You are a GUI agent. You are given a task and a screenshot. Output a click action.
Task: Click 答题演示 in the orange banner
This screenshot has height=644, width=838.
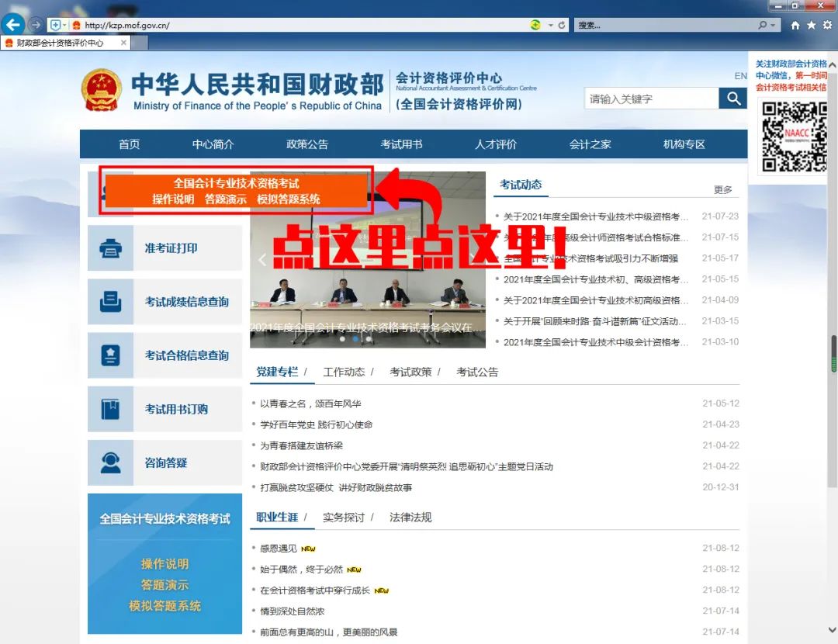coord(226,199)
